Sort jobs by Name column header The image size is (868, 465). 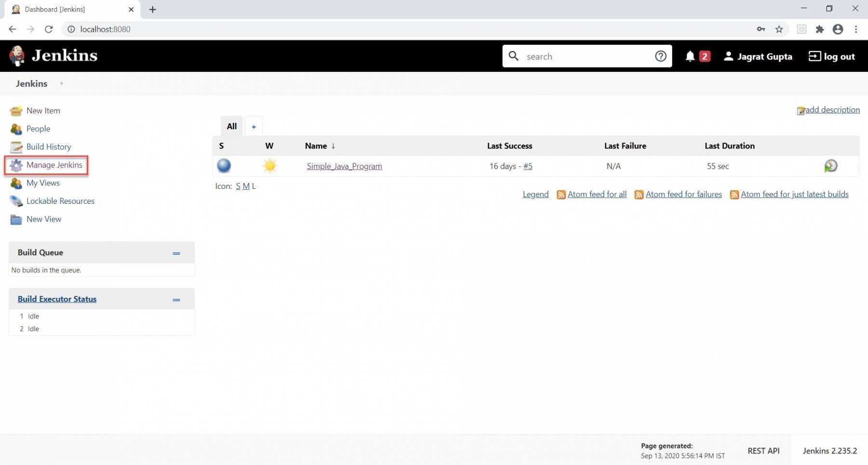point(316,146)
